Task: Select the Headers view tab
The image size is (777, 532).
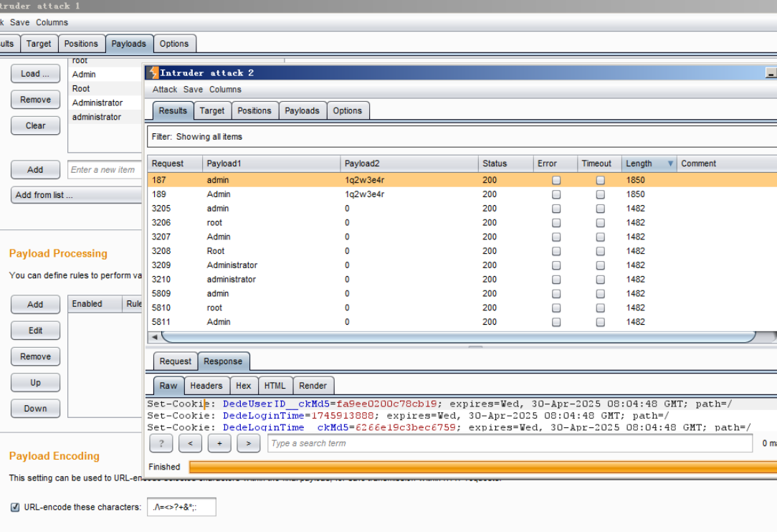Action: coord(206,386)
